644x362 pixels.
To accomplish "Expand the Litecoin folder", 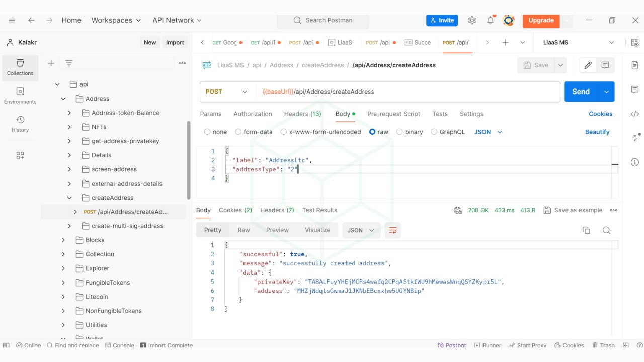I will [63, 297].
